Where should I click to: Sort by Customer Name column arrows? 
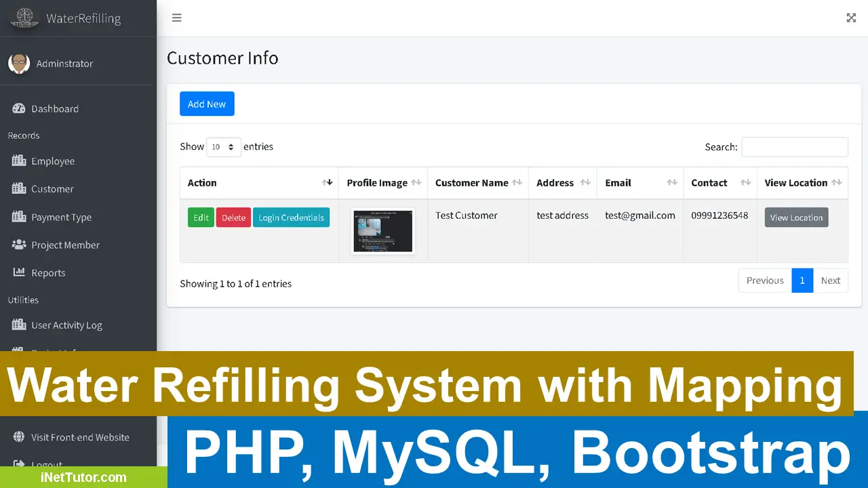tap(517, 182)
